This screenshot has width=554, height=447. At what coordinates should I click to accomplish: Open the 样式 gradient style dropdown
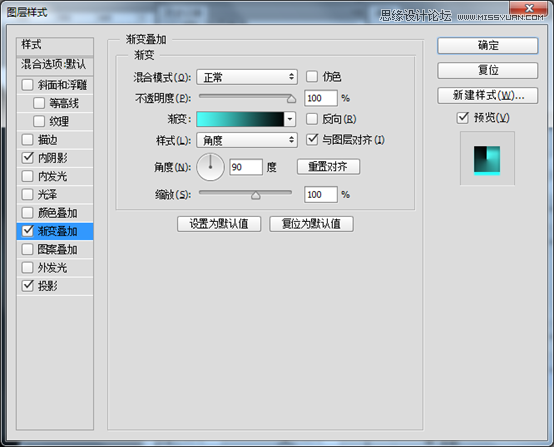tap(247, 140)
